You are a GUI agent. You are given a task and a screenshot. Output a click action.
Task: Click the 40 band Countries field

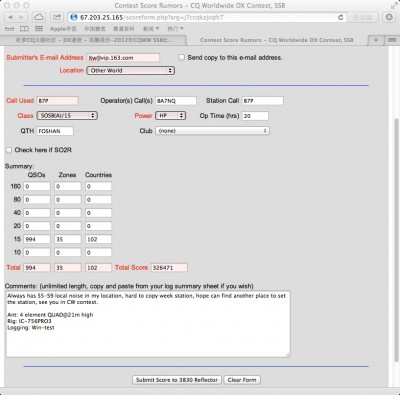[98, 213]
